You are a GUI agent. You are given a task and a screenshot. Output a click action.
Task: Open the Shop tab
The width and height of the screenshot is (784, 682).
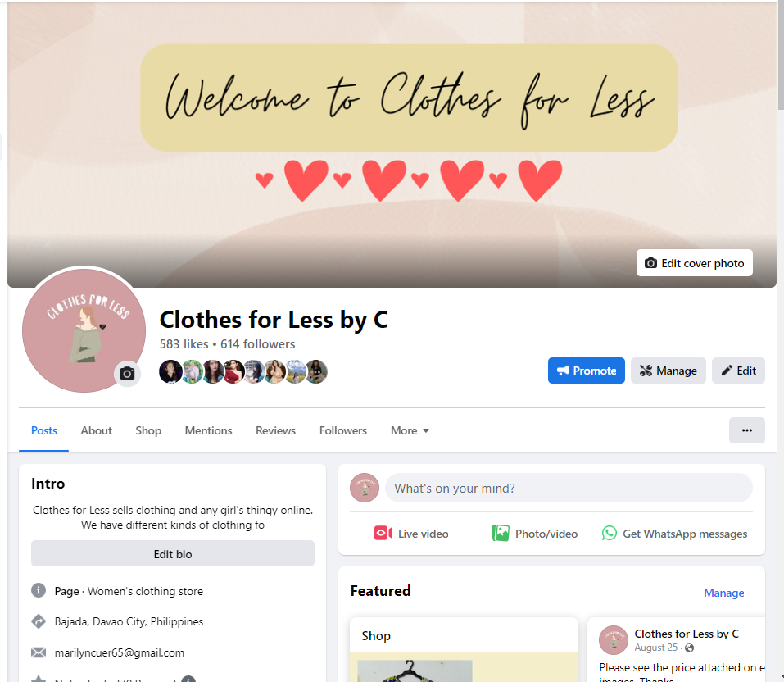point(148,430)
